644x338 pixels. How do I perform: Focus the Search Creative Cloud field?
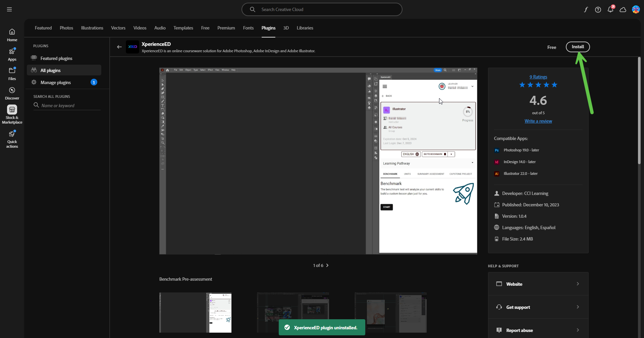(322, 9)
